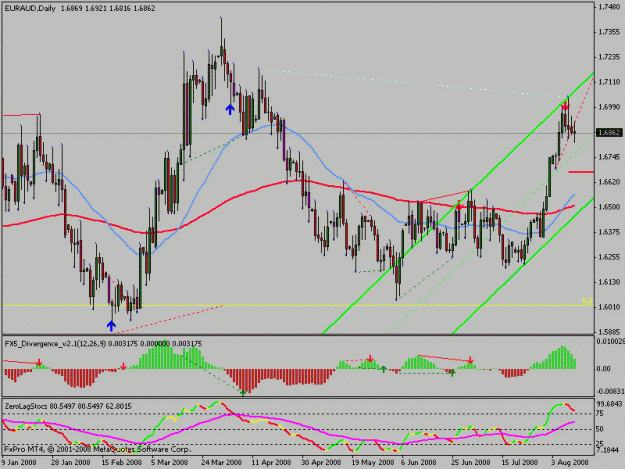Click the 11 Apr 2008 date label
Viewport: 625px width, 469px height.
click(x=271, y=463)
